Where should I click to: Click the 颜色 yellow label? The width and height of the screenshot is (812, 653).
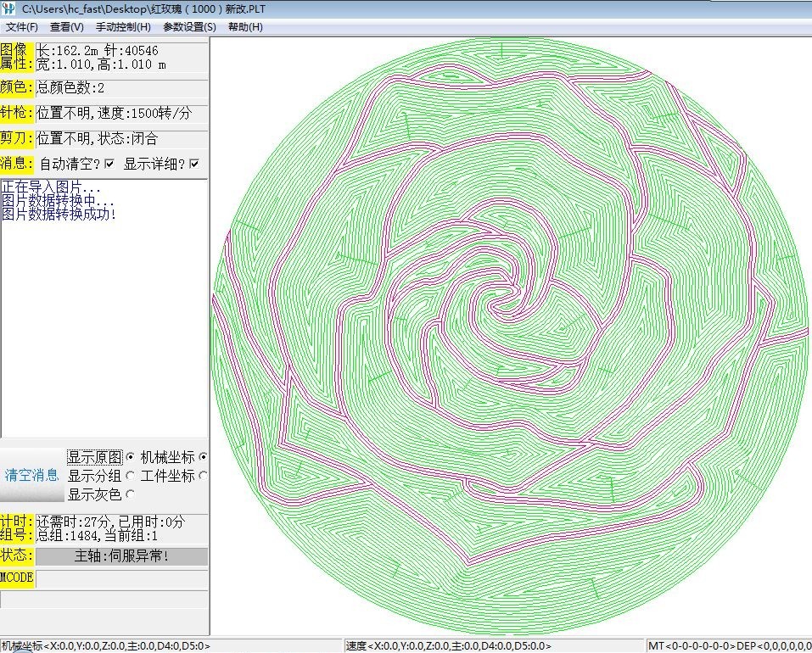pyautogui.click(x=17, y=87)
